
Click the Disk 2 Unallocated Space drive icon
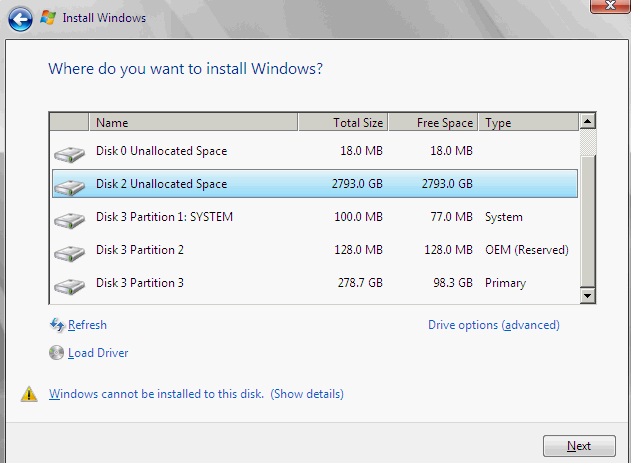70,186
